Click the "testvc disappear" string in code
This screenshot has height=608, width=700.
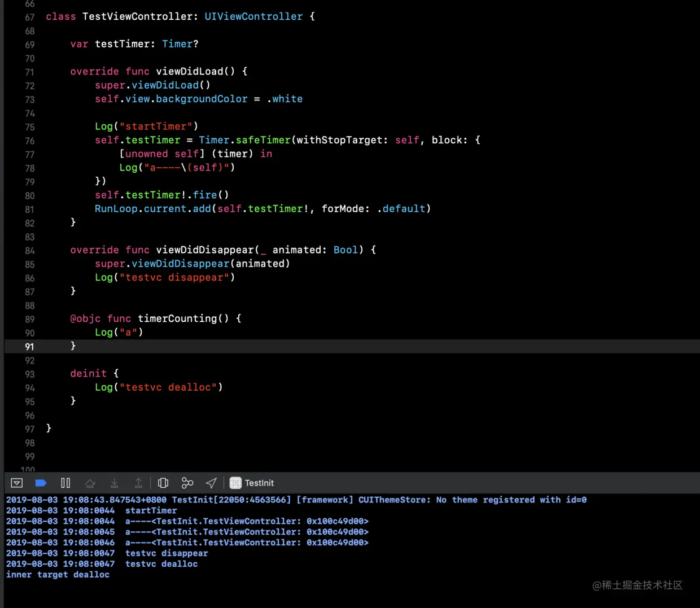coord(174,277)
